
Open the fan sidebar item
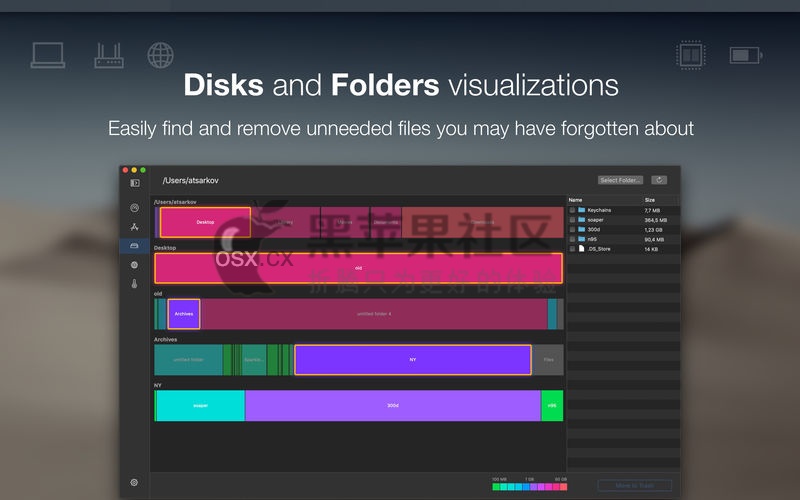[x=135, y=265]
